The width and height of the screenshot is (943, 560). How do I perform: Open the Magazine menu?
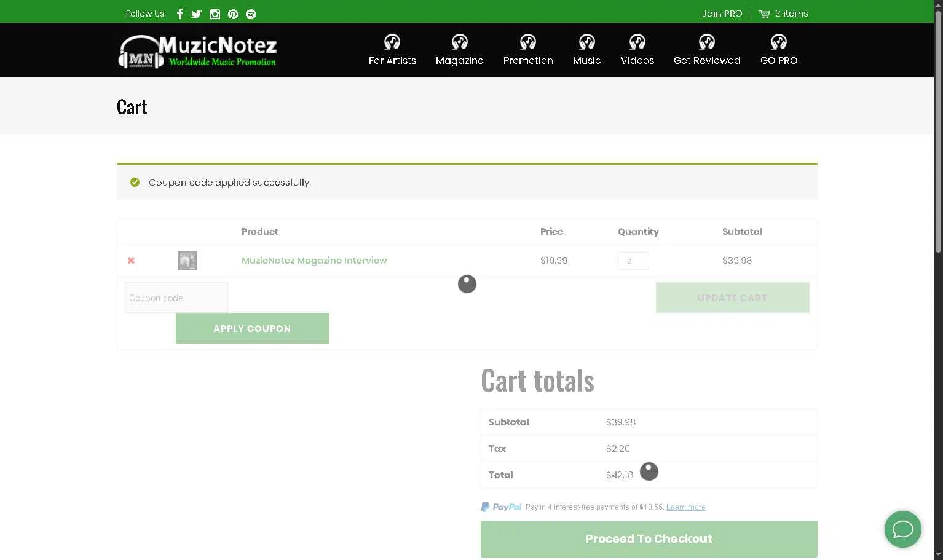point(460,60)
